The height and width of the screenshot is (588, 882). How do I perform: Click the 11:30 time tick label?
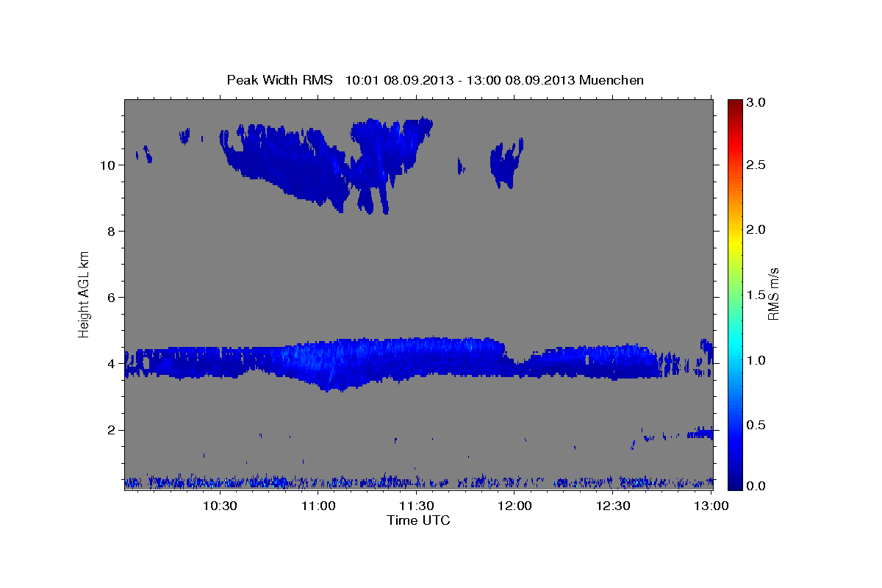[x=416, y=506]
